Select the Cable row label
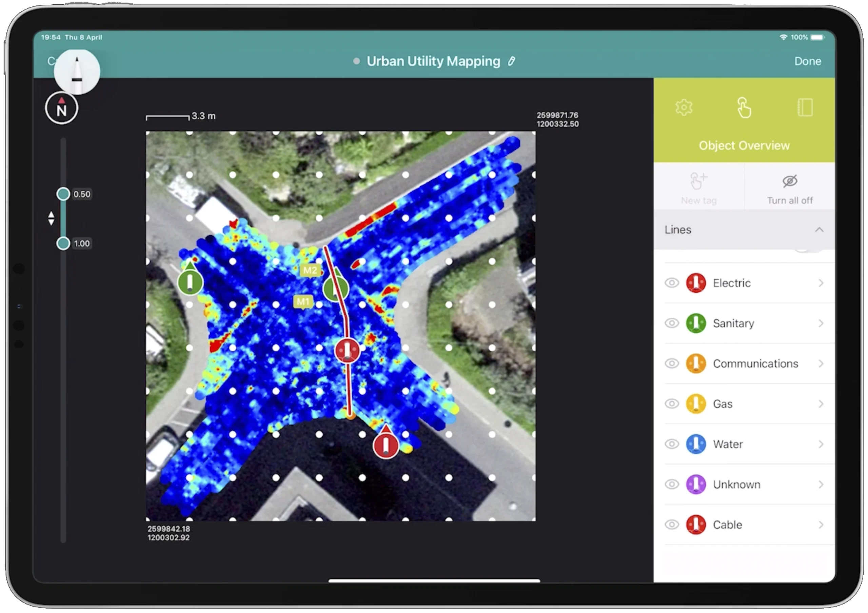This screenshot has height=613, width=868. coord(727,525)
